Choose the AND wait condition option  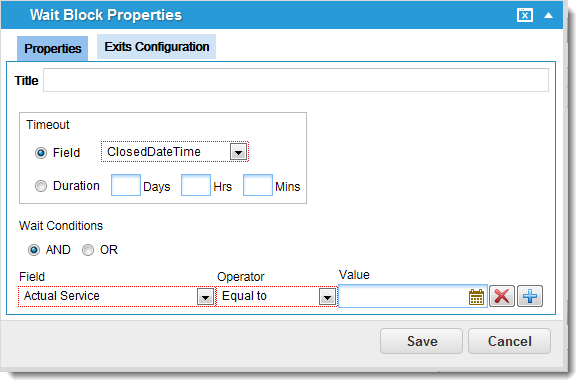point(34,250)
